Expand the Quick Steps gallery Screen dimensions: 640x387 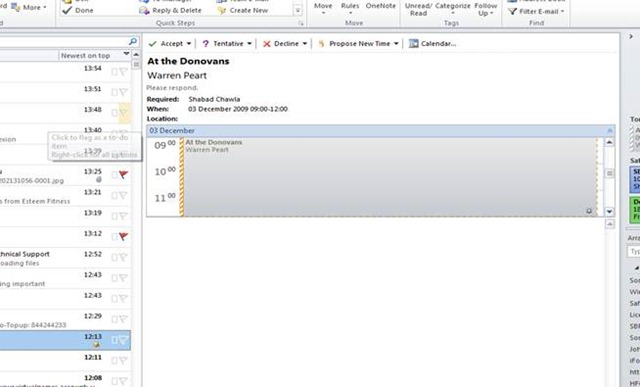(x=298, y=11)
